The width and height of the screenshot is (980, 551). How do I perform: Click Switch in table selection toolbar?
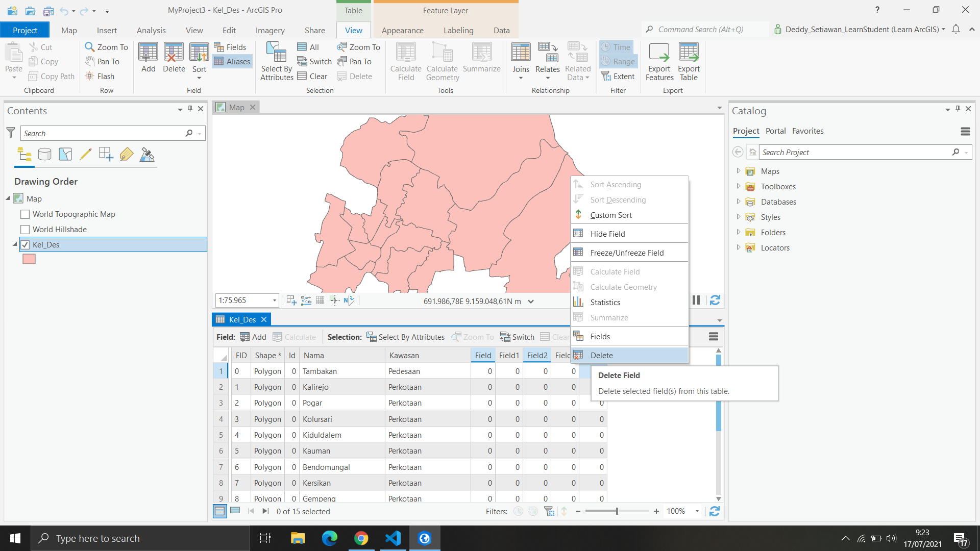pos(517,337)
